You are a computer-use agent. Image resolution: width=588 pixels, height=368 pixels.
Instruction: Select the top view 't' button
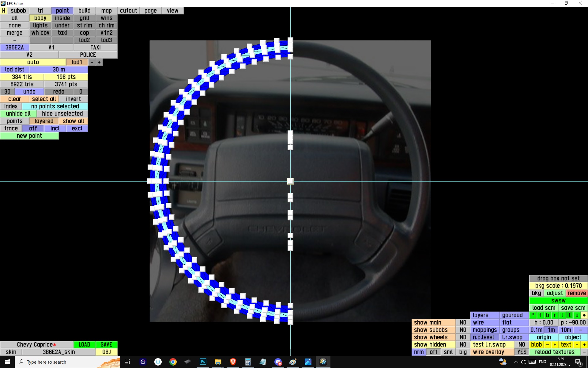click(x=569, y=315)
